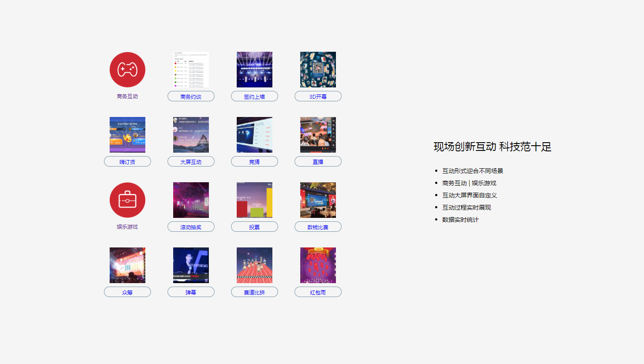Open the 直播 thumbnail image
The image size is (644, 364).
pos(318,135)
